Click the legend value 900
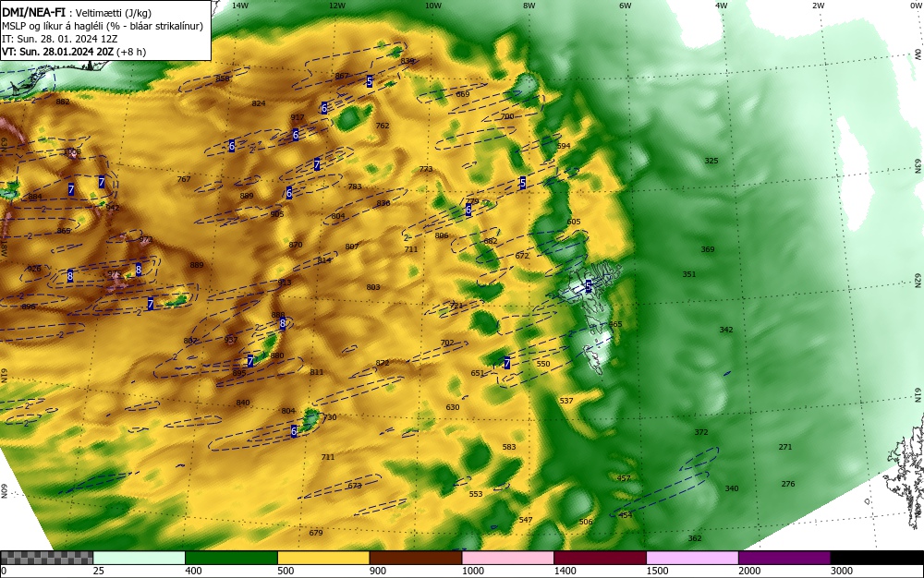Screen dimensions: 924x578 378,571
